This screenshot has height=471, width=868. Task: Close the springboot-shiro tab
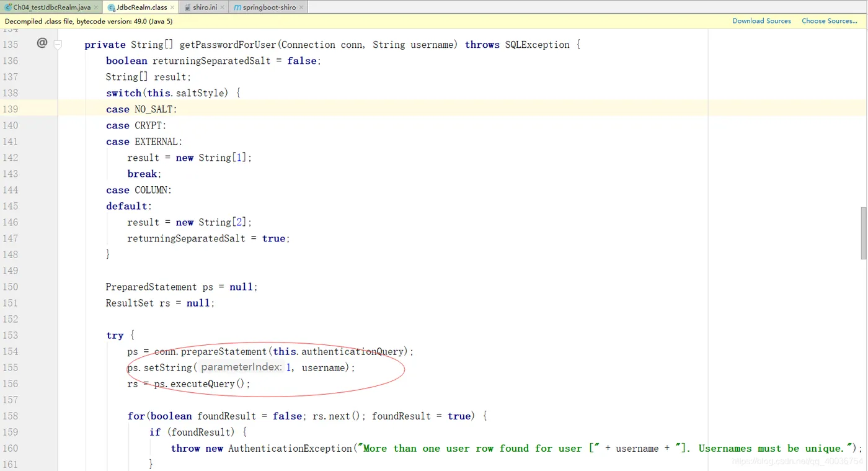click(x=301, y=7)
